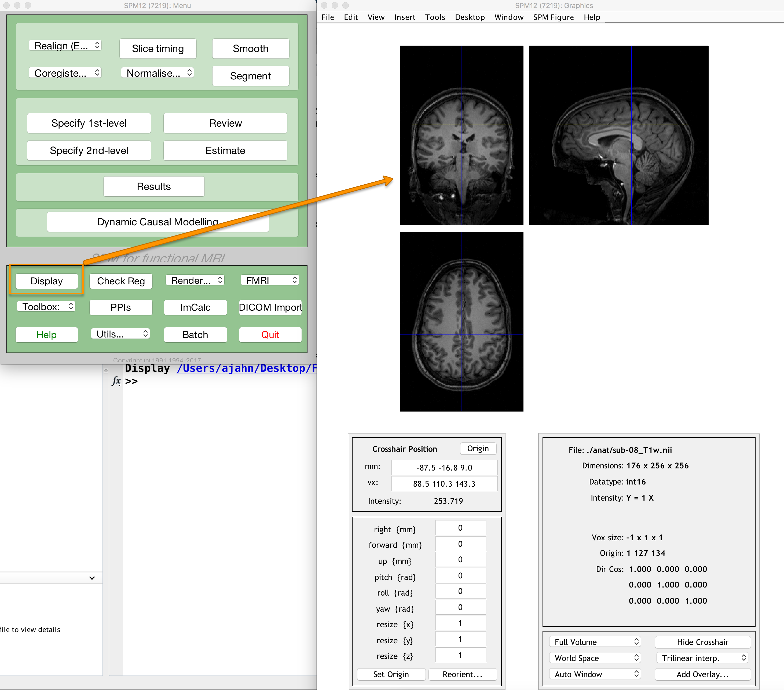Open the SPM Figure menu
Image resolution: width=784 pixels, height=690 pixels.
554,17
